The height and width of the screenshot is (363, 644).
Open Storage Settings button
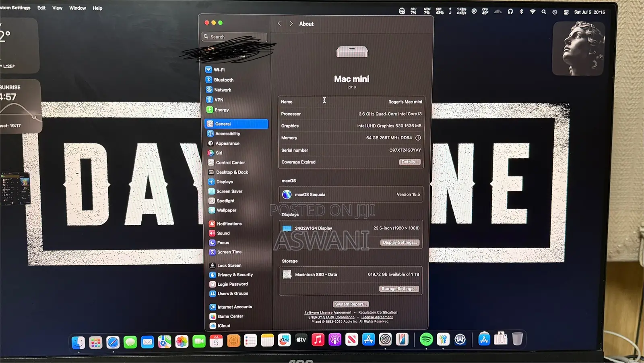pyautogui.click(x=399, y=288)
